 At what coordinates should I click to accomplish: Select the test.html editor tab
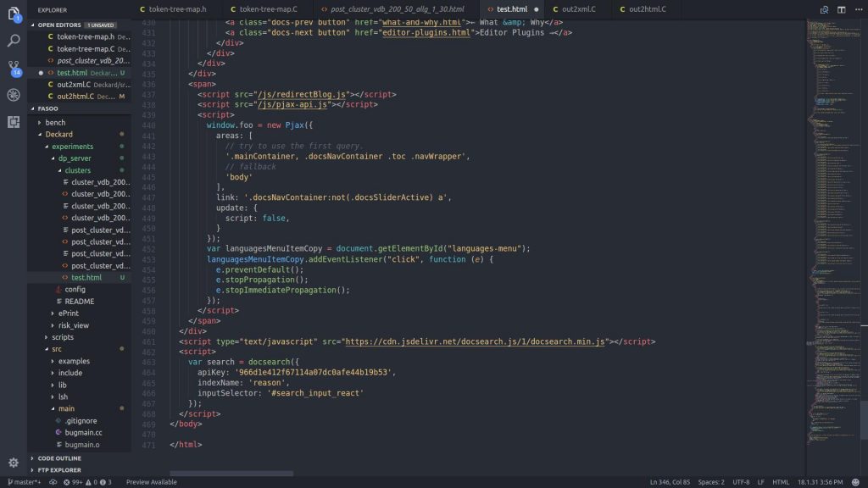tap(512, 9)
